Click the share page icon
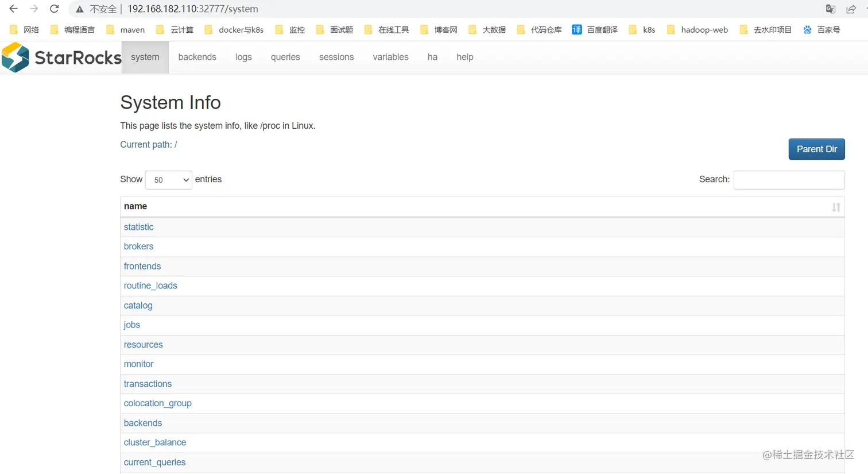Viewport: 868px width, 474px height. [851, 9]
